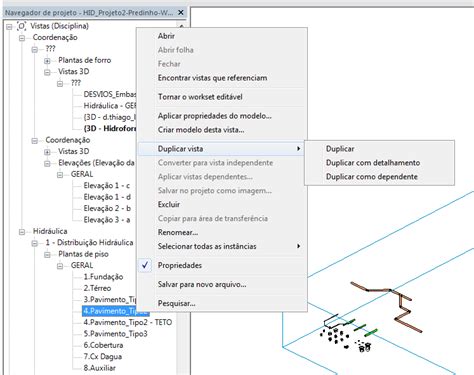Choose Duplicar com detalhamento
The width and height of the screenshot is (474, 375).
click(379, 163)
